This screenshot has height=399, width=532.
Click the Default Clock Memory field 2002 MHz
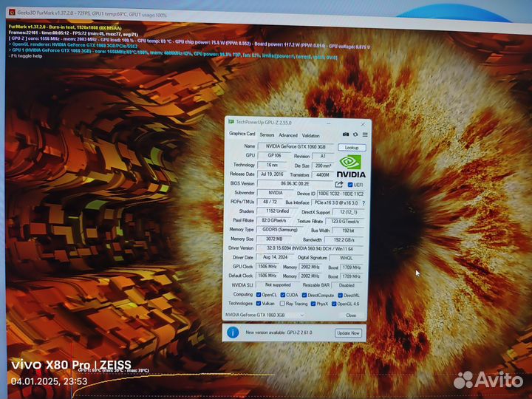[x=310, y=276]
